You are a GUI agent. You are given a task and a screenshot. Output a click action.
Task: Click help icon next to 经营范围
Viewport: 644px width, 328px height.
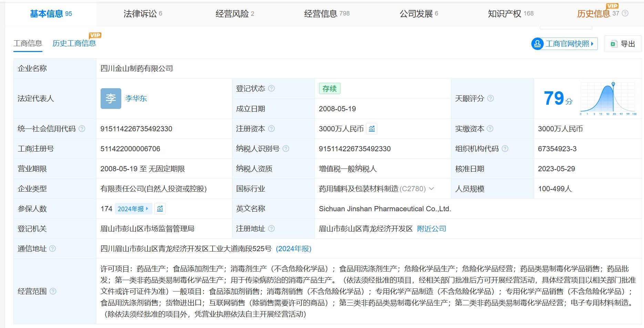[53, 291]
